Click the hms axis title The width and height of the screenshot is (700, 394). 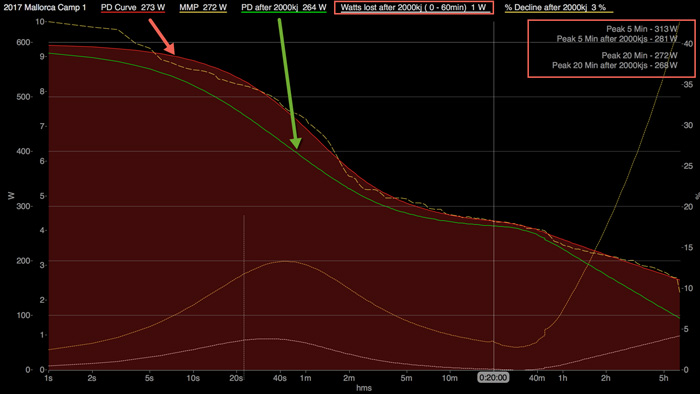(364, 388)
